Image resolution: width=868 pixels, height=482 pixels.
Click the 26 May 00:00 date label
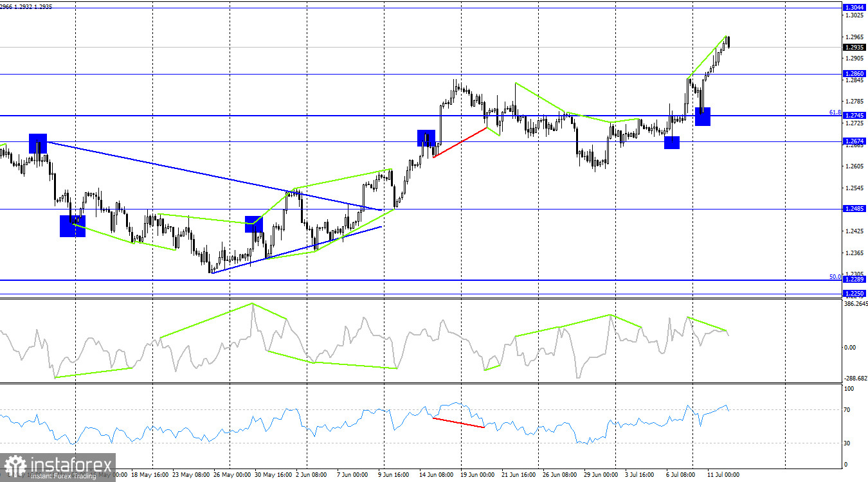pos(231,476)
